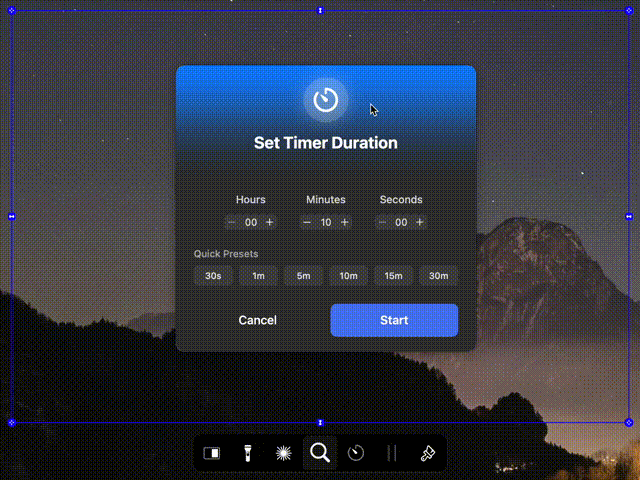Click the right edge middle selection handle
Viewport: 640px width, 480px height.
point(629,217)
